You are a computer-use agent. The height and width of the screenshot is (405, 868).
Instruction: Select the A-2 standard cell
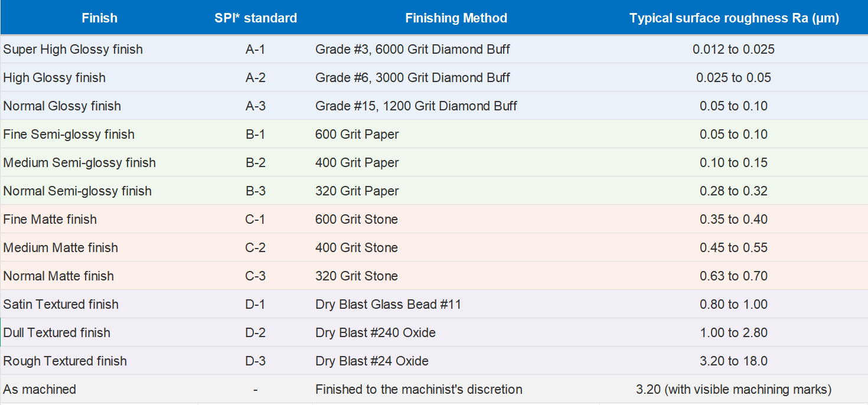click(x=256, y=78)
